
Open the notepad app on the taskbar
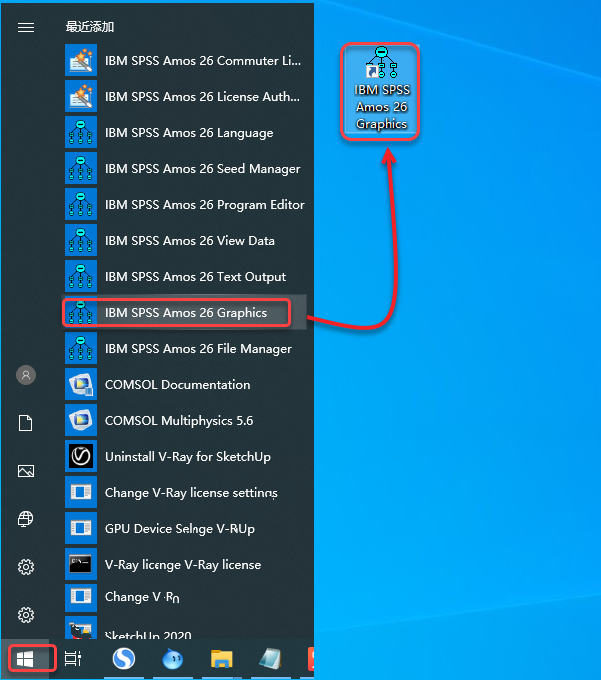(270, 659)
